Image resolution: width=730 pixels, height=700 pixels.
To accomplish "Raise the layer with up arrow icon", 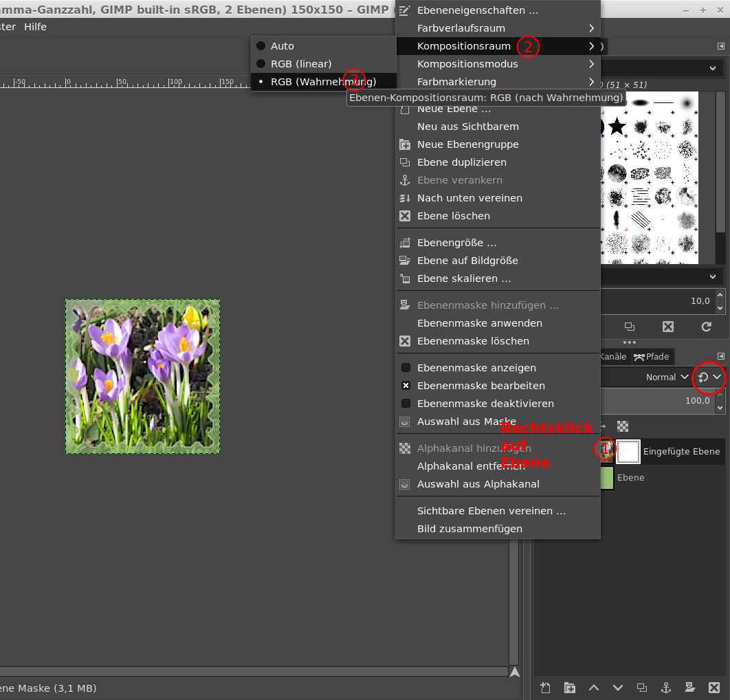I will [594, 688].
